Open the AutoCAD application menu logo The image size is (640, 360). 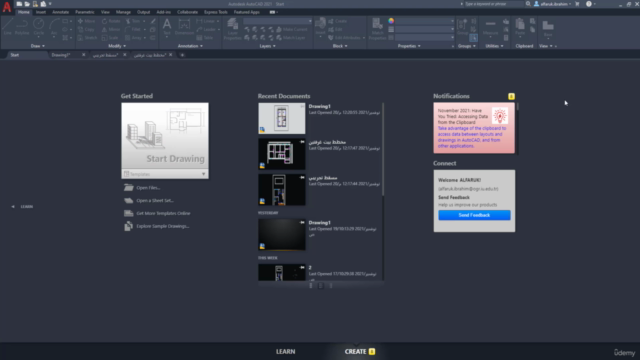[7, 7]
